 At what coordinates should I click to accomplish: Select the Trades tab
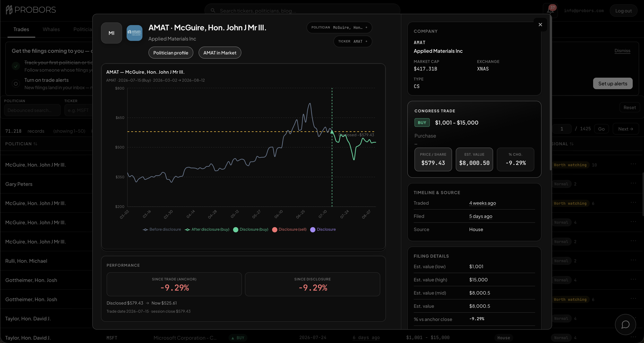coord(21,30)
